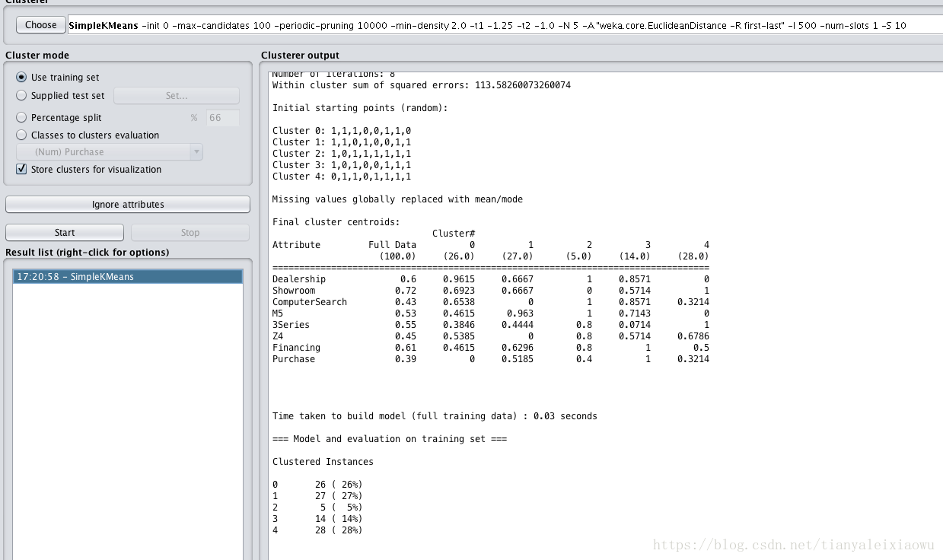943x560 pixels.
Task: Click the Set... test set button
Action: pyautogui.click(x=177, y=96)
